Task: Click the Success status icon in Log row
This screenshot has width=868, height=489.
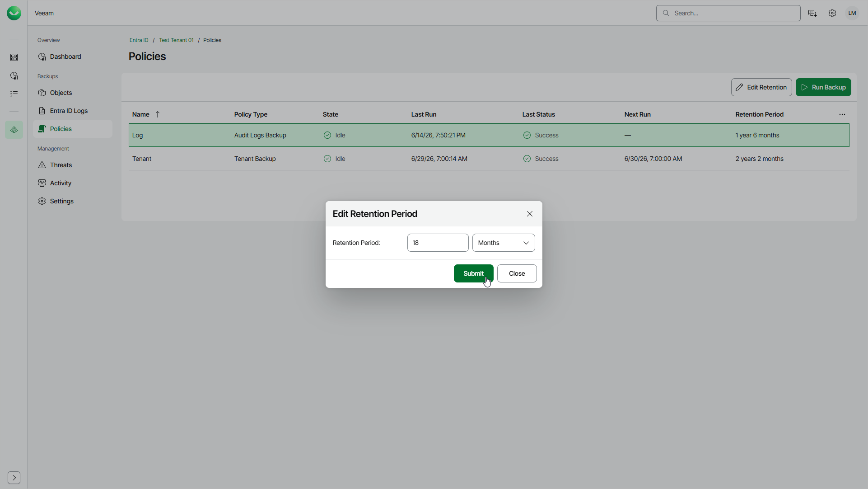Action: click(x=527, y=135)
